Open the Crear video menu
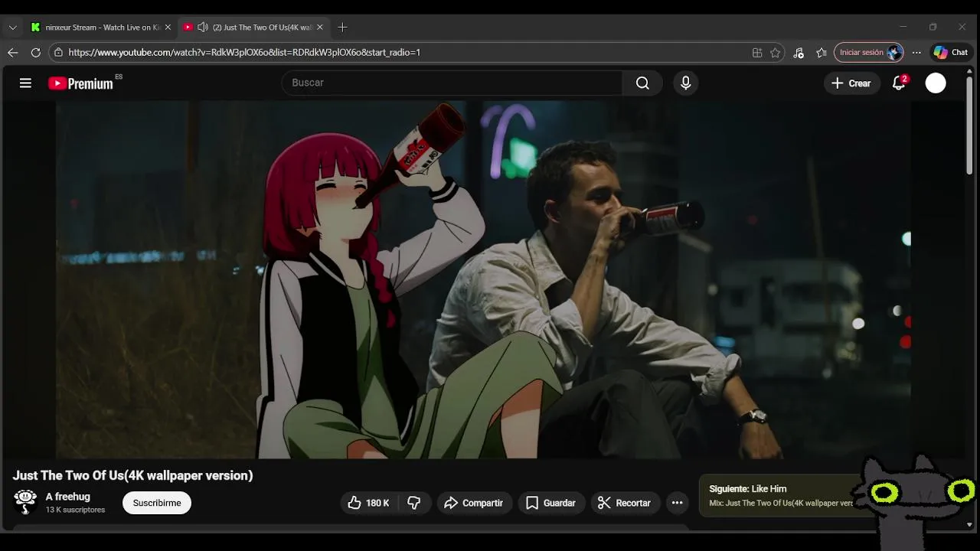The width and height of the screenshot is (980, 551). click(851, 83)
